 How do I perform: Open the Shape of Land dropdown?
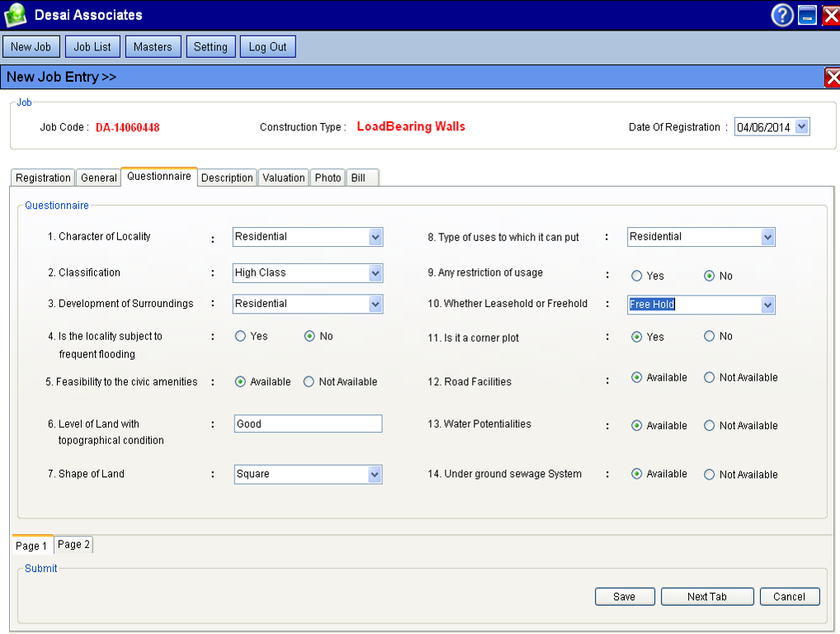(x=375, y=475)
